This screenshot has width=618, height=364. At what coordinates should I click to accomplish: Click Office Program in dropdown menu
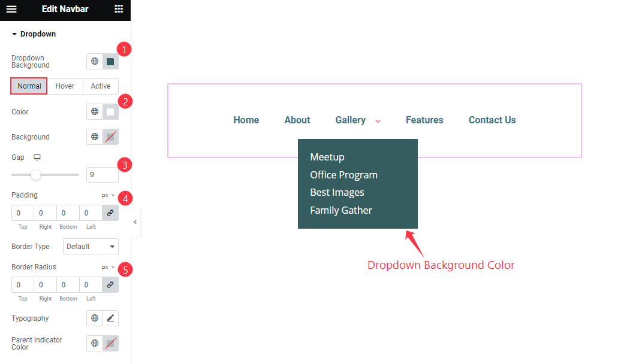(x=343, y=175)
